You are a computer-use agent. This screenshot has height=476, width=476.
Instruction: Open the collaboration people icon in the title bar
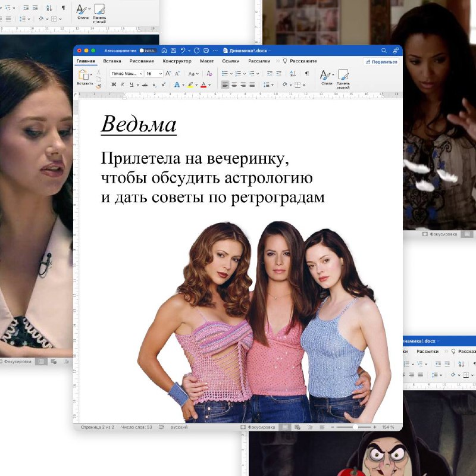point(396,51)
